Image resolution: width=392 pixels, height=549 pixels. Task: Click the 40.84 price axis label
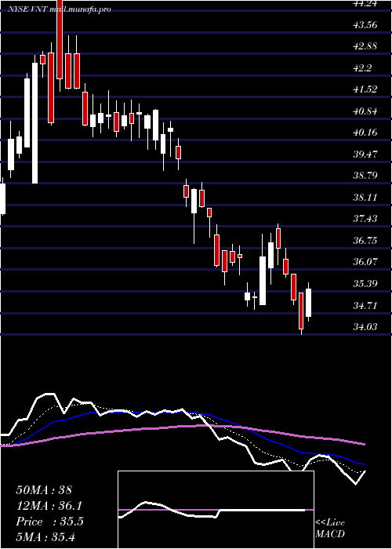(365, 111)
